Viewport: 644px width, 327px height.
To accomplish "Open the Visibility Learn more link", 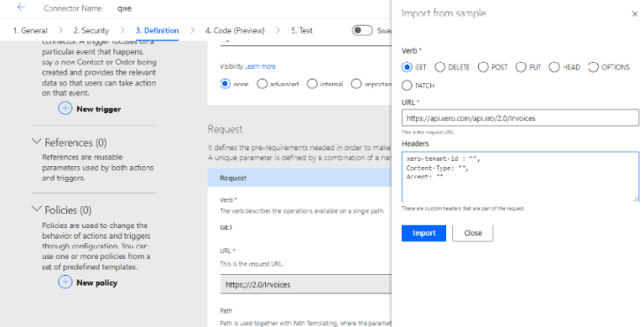I will (260, 66).
